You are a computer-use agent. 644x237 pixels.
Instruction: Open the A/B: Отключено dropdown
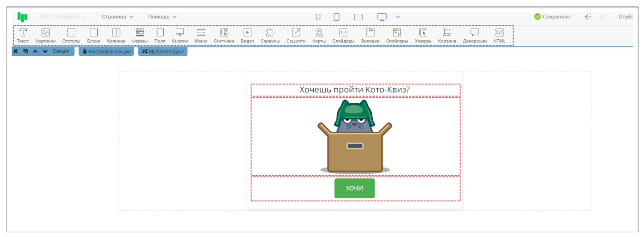[x=63, y=17]
